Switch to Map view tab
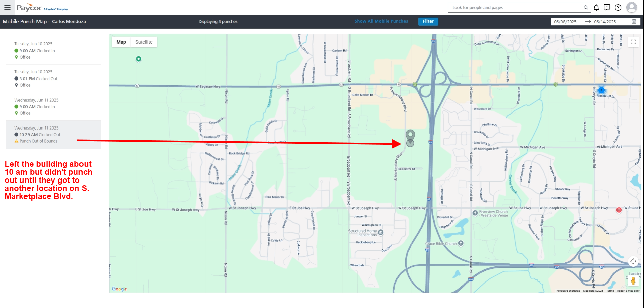This screenshot has height=308, width=644. pyautogui.click(x=121, y=42)
